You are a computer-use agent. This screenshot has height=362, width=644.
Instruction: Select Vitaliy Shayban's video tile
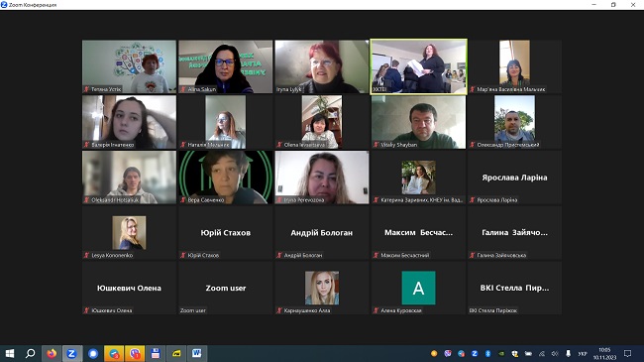[x=418, y=122]
